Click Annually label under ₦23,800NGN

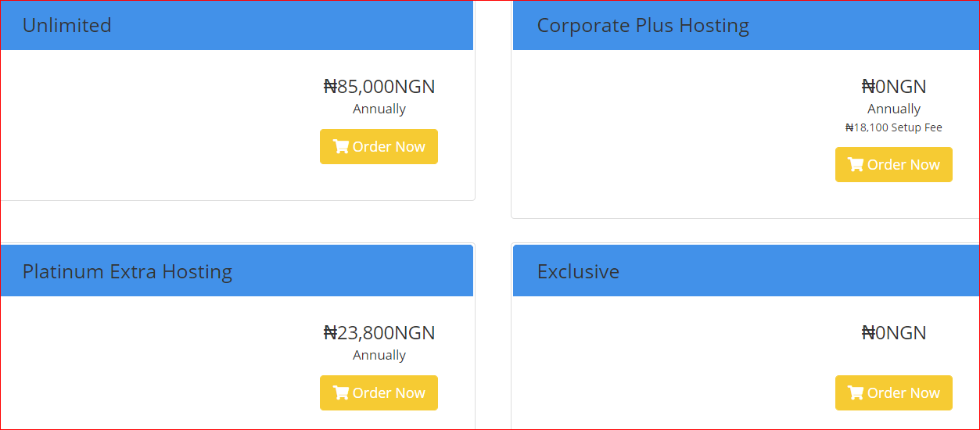379,356
